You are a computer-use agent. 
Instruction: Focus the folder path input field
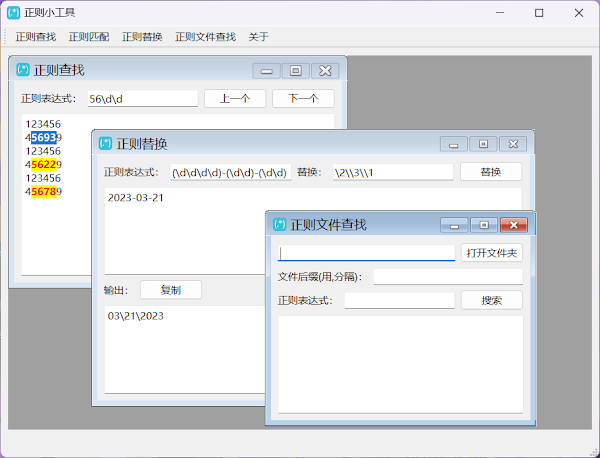tap(366, 253)
